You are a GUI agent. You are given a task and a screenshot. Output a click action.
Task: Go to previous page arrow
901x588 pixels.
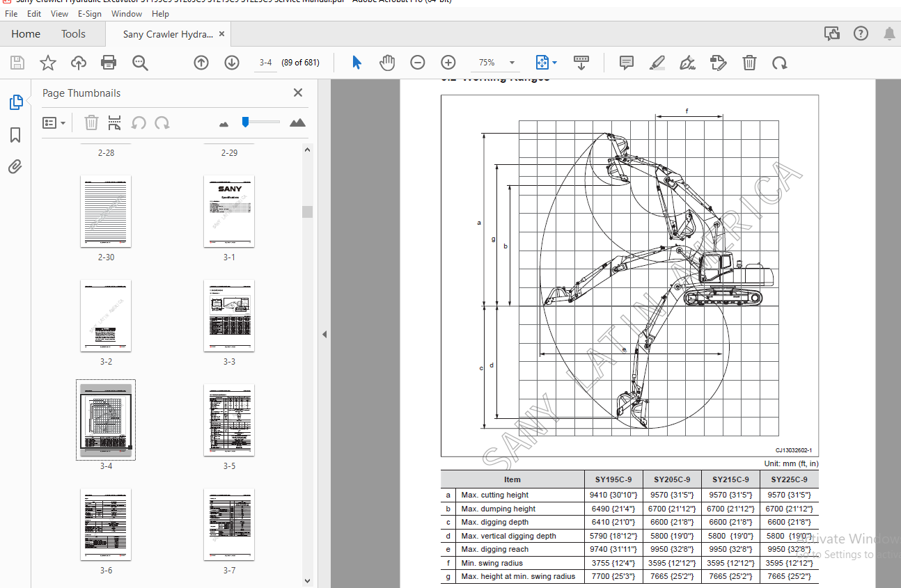(201, 63)
